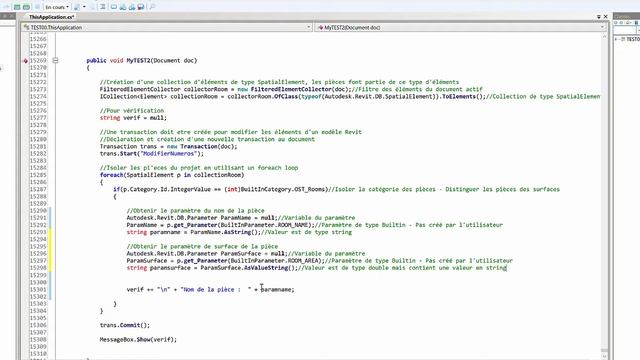Collapse the MyTEST2 method code block
The image size is (640, 360).
(x=56, y=60)
